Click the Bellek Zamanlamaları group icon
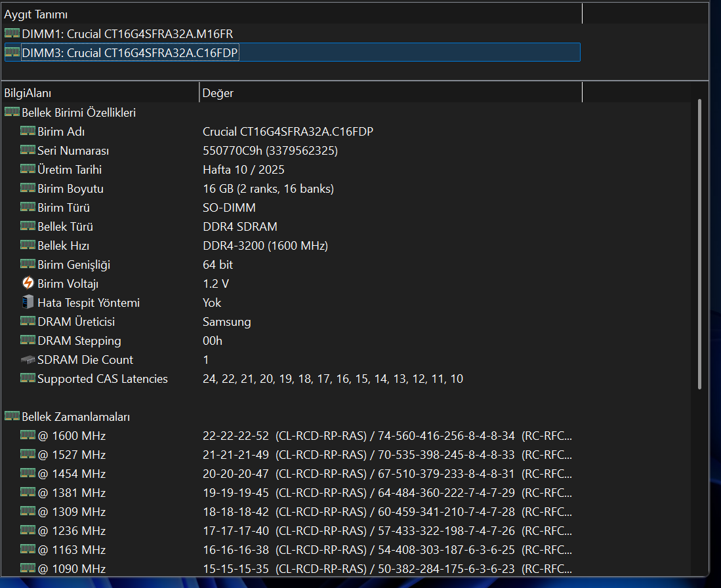Screen dimensions: 721x588 tap(12, 416)
